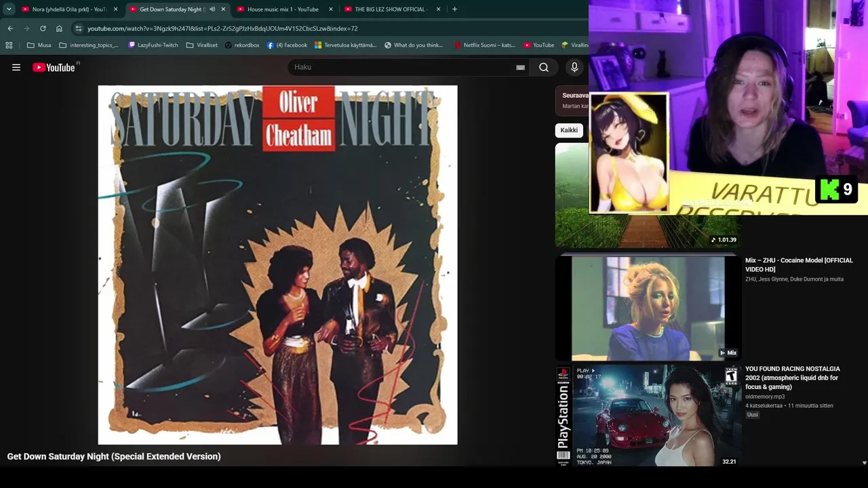868x488 pixels.
Task: Expand the Viralliset bookmarks folder
Action: [x=202, y=45]
